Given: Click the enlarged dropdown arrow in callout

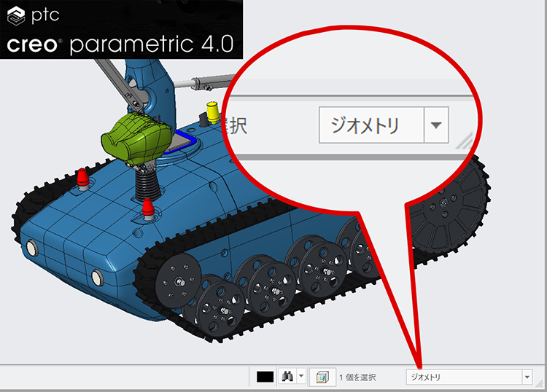Looking at the screenshot, I should (x=436, y=125).
